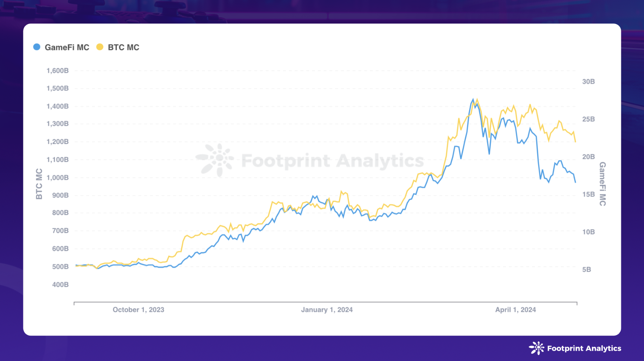This screenshot has width=644, height=361.
Task: Click the Footprint Analytics text in footer
Action: pyautogui.click(x=584, y=348)
